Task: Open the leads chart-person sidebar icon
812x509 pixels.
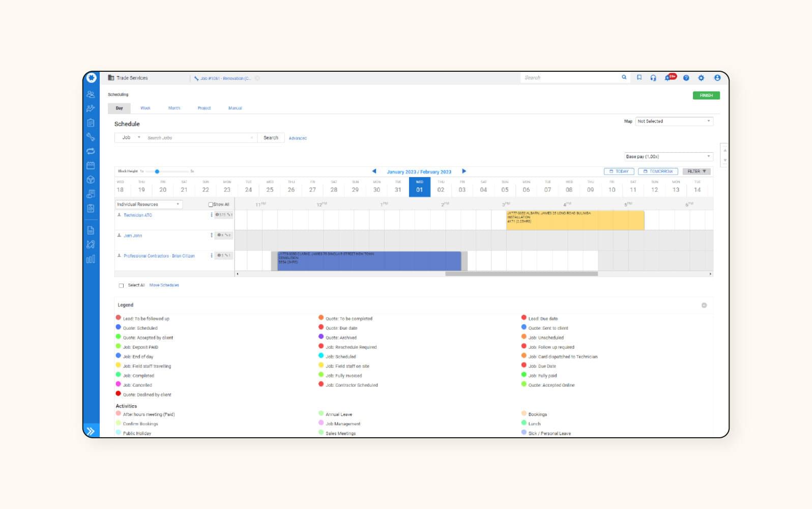Action: [x=91, y=108]
